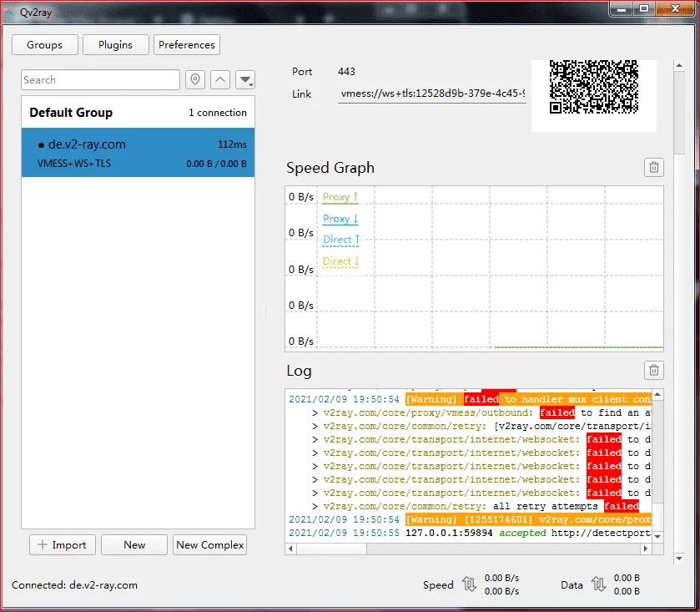Select the Default Group header
700x612 pixels.
point(138,113)
